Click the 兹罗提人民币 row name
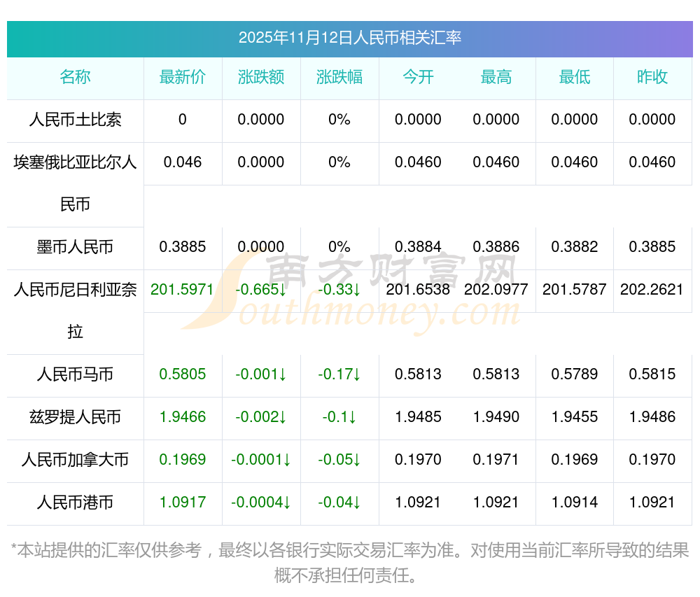This screenshot has height=597, width=700. pos(75,417)
